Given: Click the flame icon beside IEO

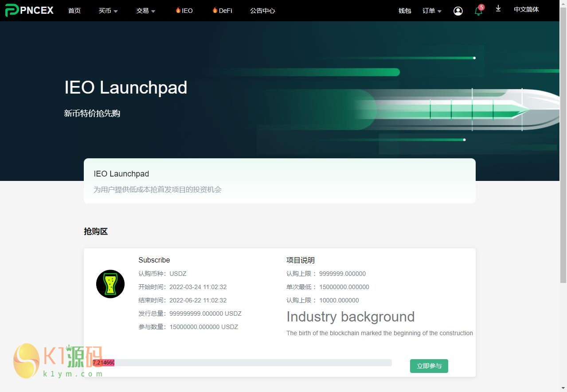Looking at the screenshot, I should pos(178,10).
